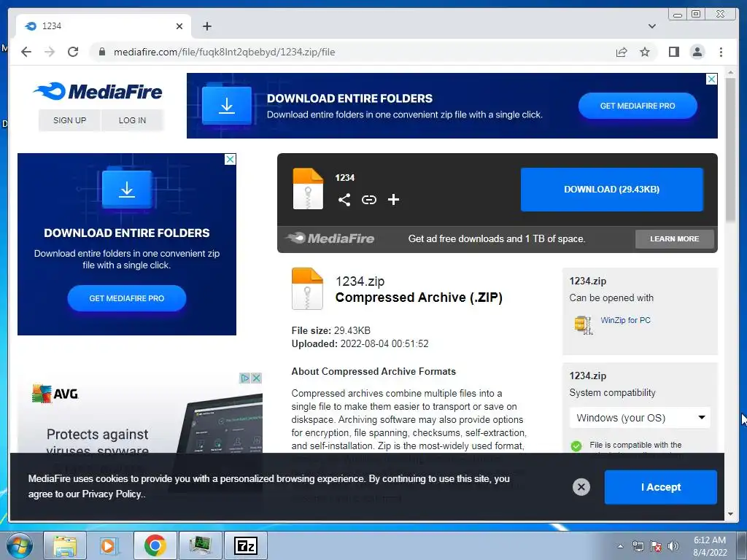Image resolution: width=747 pixels, height=560 pixels.
Task: Open the browser side panel icon
Action: click(673, 52)
